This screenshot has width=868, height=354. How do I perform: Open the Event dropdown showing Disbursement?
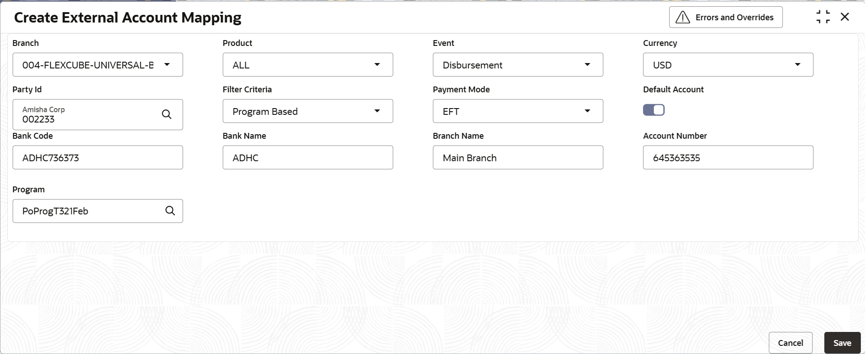coord(518,65)
